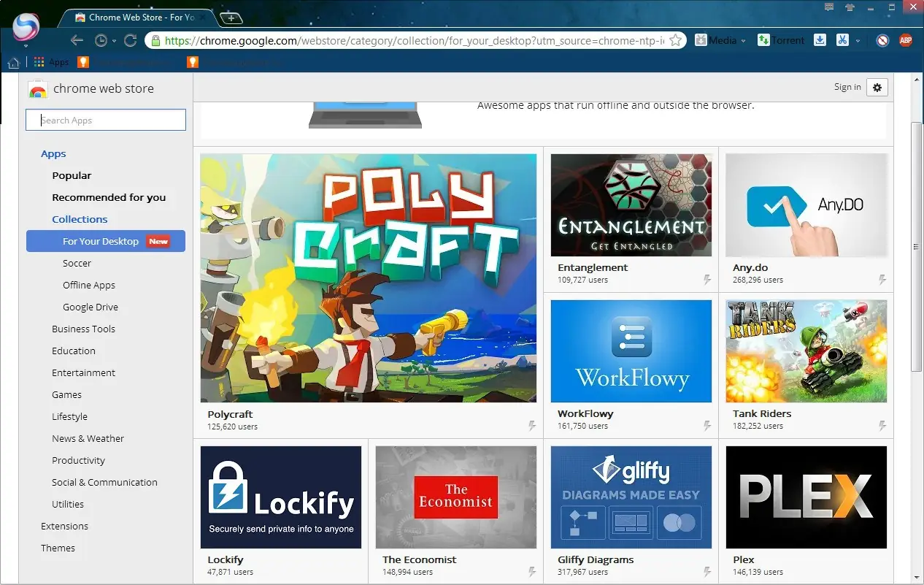Open the Extensions section
924x585 pixels.
click(64, 526)
